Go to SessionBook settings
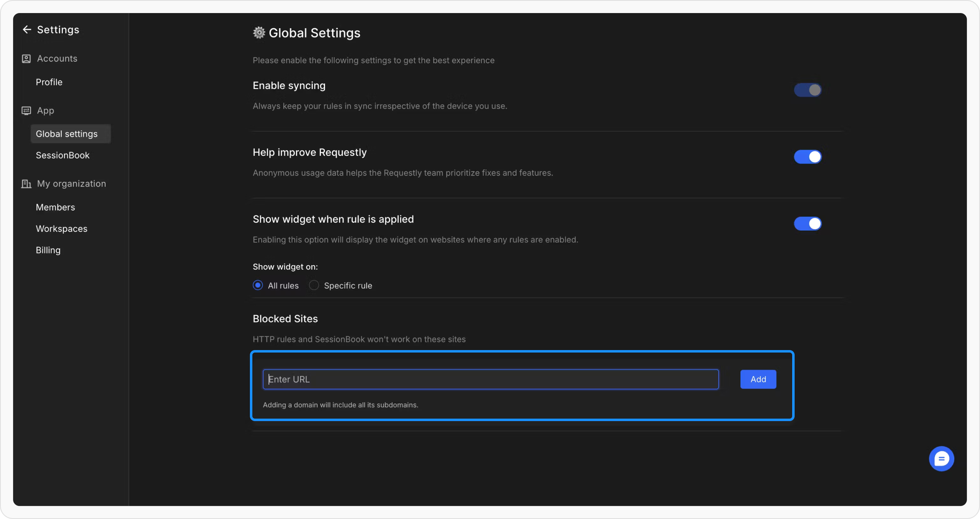 62,155
